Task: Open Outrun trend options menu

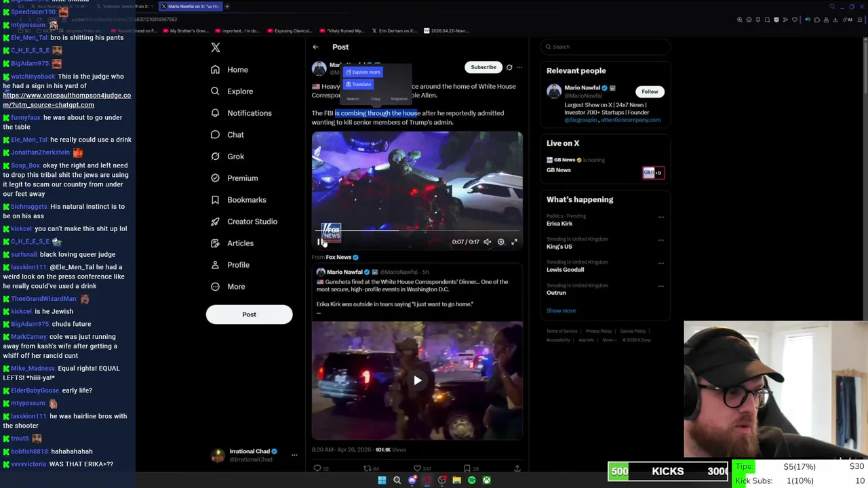Action: (661, 287)
